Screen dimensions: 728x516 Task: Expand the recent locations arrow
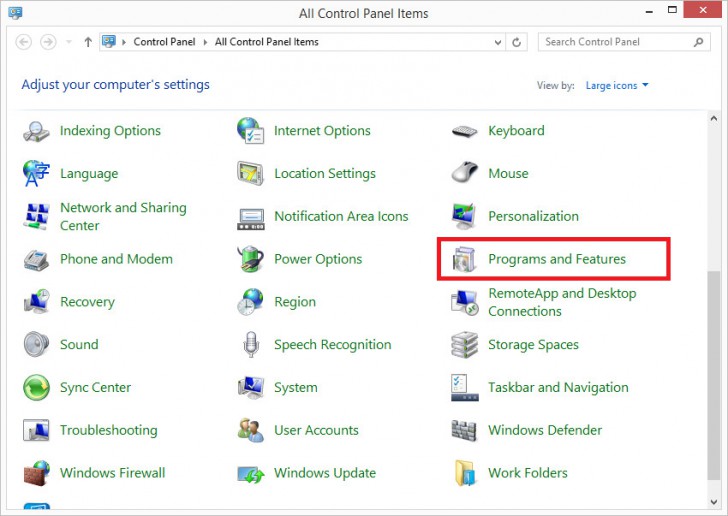pos(69,43)
